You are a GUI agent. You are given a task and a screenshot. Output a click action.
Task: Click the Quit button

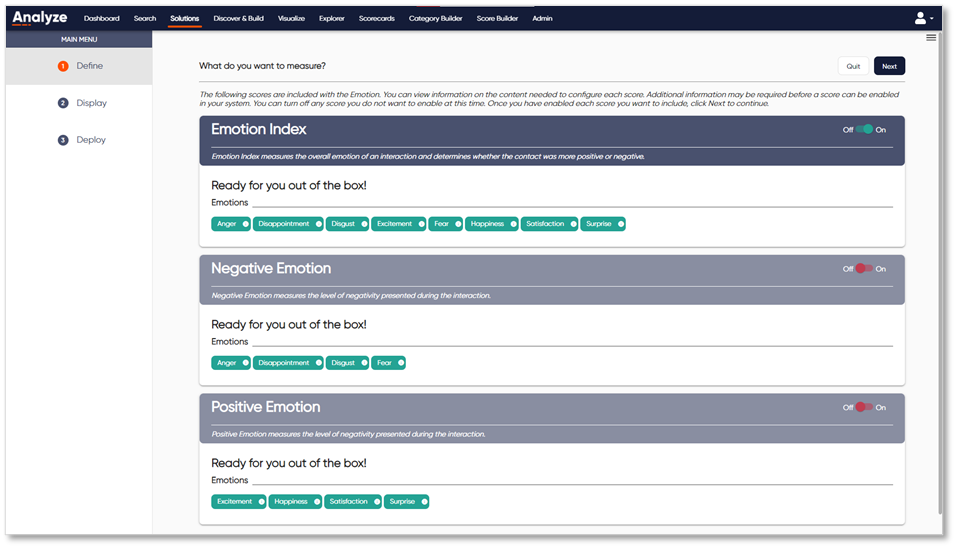[x=854, y=66]
